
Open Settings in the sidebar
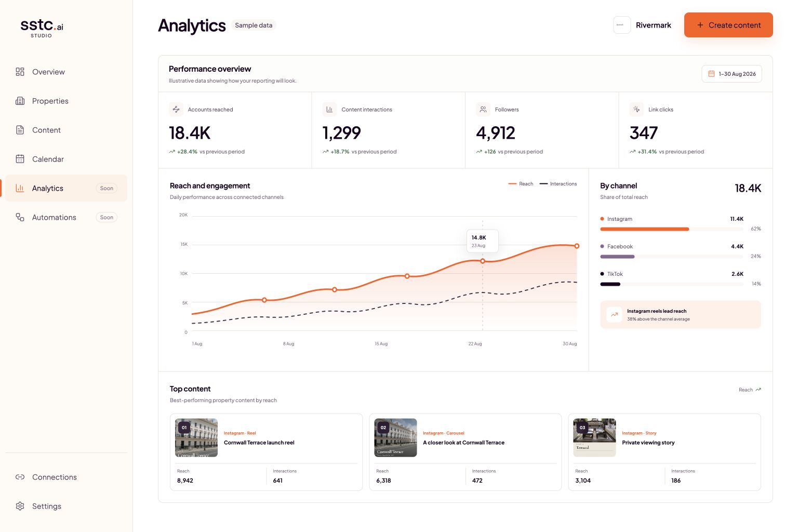66,506
